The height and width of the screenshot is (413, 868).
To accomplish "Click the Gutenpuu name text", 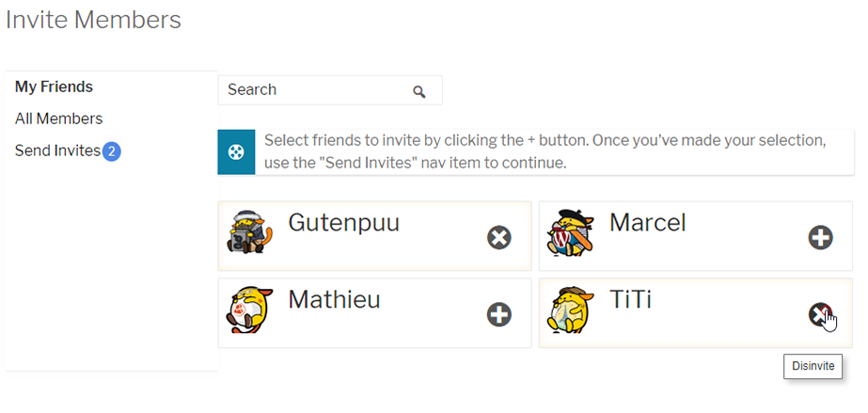I will [x=344, y=223].
